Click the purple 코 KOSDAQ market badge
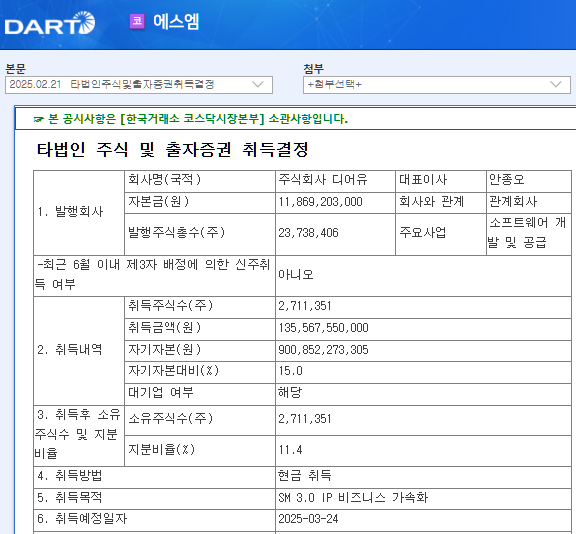This screenshot has height=534, width=576. [x=137, y=21]
